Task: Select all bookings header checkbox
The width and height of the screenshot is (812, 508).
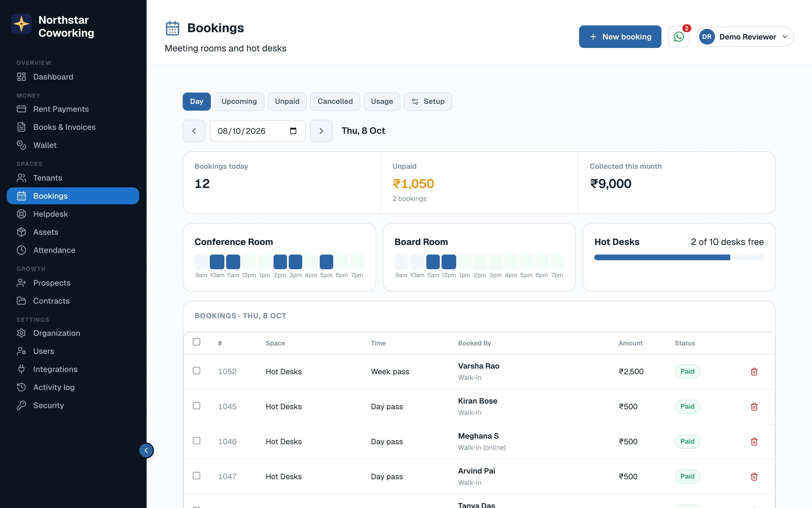Action: [197, 342]
